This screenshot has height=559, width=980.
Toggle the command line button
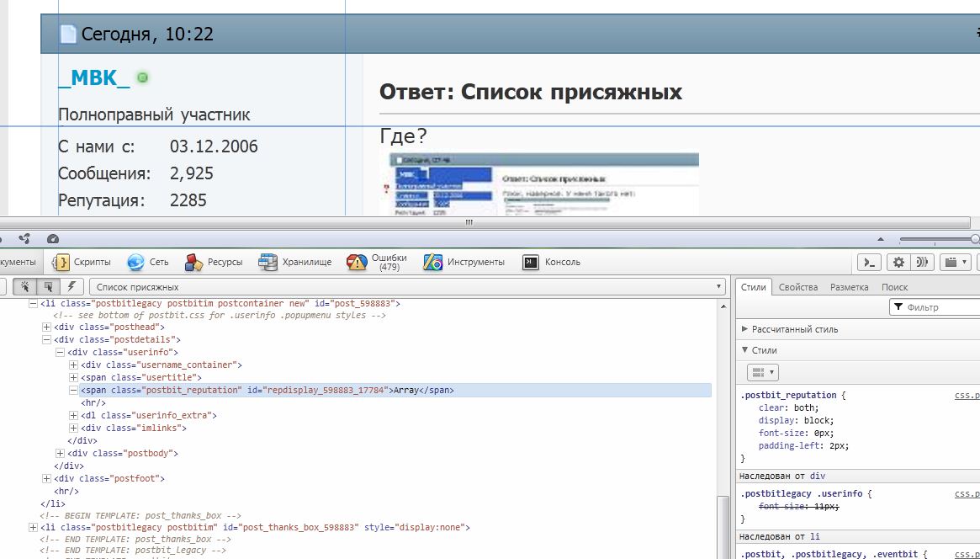[869, 262]
